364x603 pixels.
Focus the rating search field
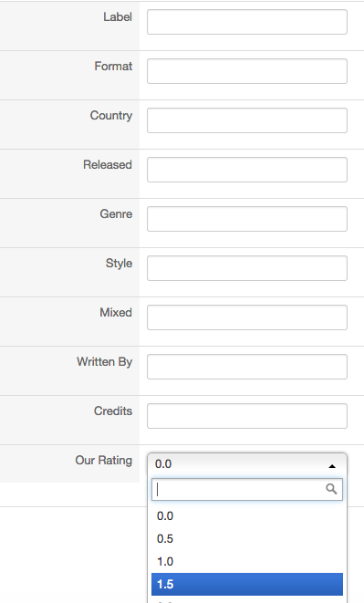coord(247,489)
